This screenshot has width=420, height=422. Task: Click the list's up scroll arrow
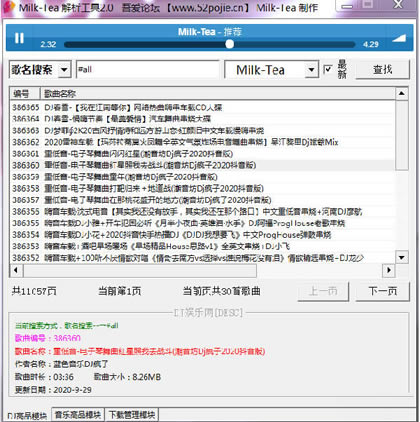coord(402,94)
